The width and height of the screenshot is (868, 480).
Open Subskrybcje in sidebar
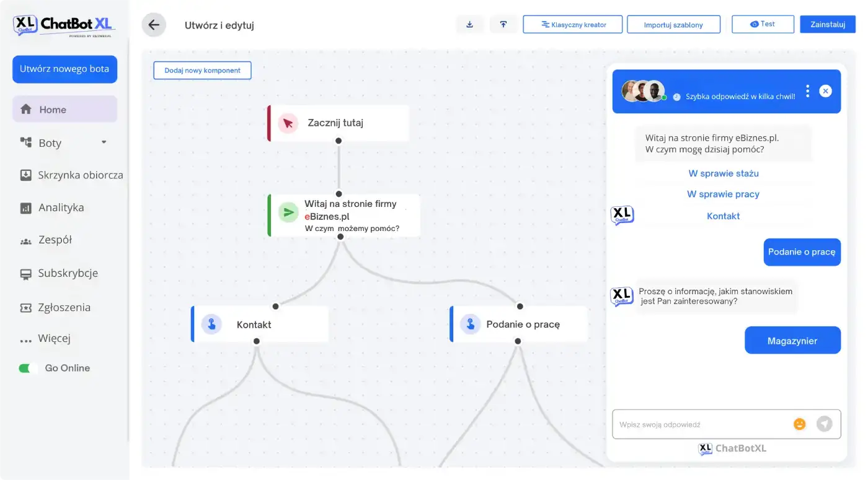coord(68,273)
